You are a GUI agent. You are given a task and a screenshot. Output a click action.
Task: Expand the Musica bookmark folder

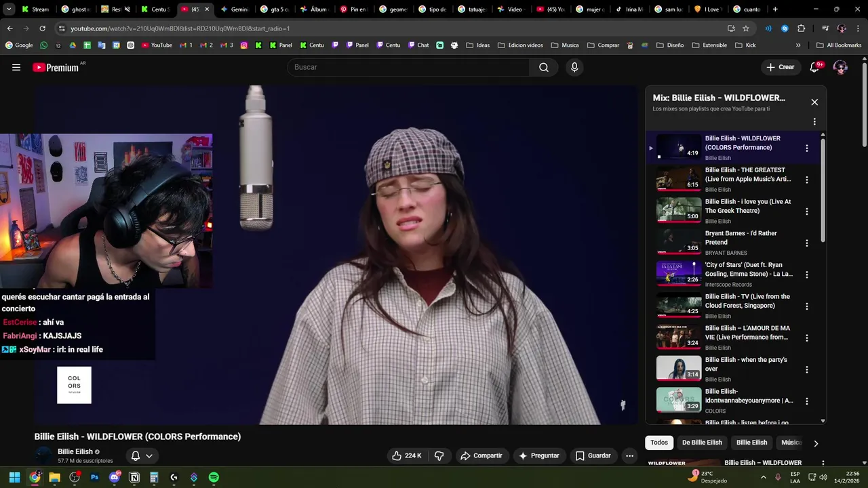565,45
